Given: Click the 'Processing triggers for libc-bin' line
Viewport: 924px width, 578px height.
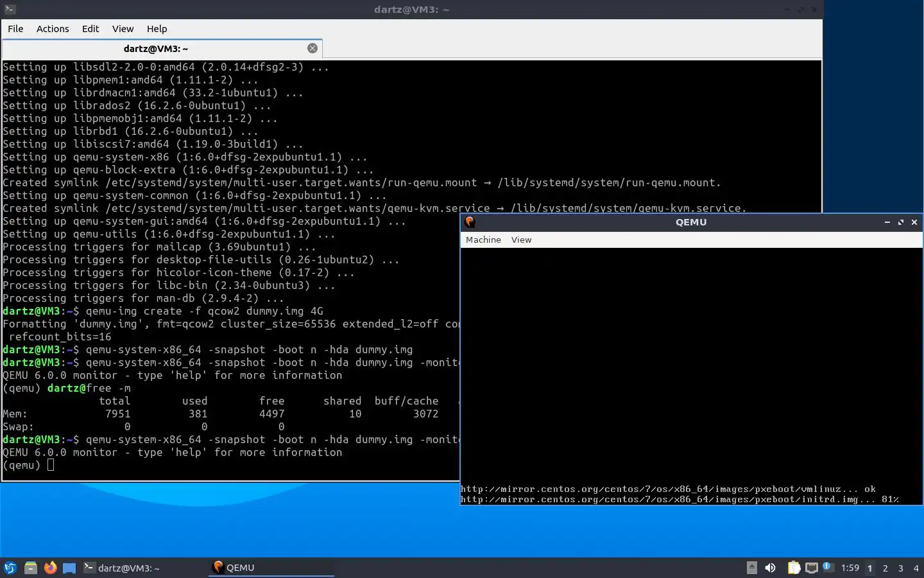Looking at the screenshot, I should pos(169,285).
